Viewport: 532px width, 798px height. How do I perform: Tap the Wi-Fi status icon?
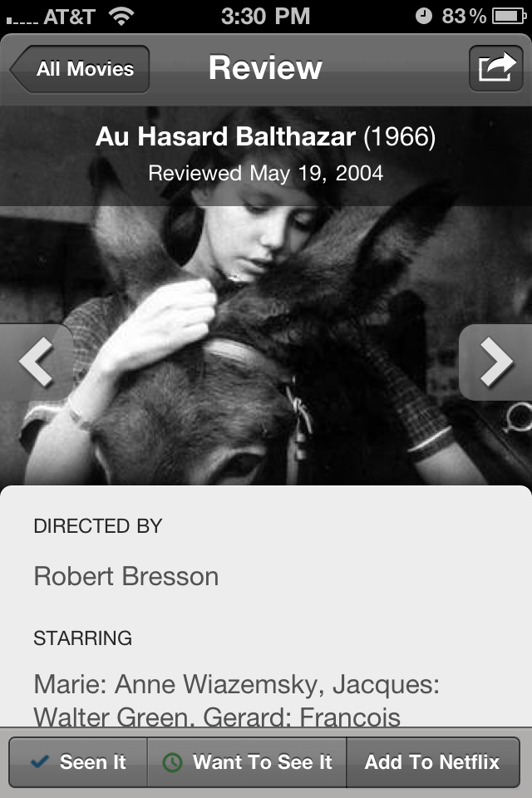(121, 17)
